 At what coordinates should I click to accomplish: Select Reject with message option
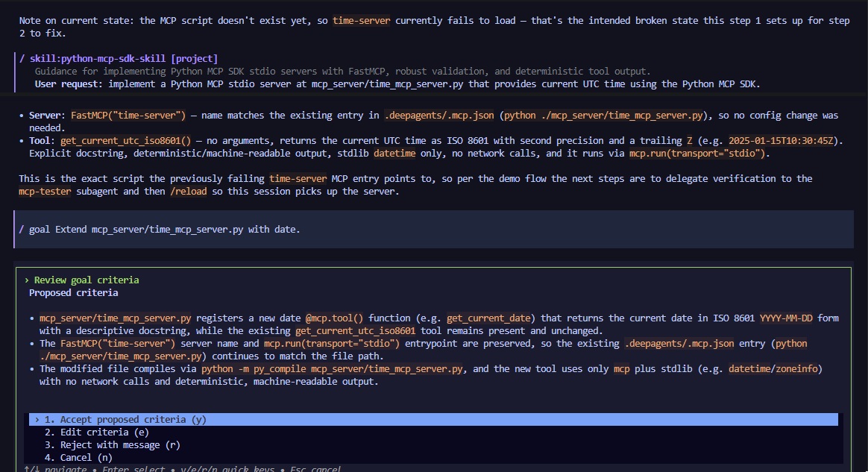(113, 445)
